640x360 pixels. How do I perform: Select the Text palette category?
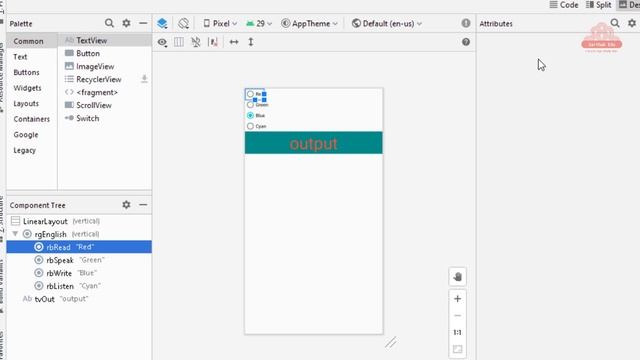pos(20,57)
